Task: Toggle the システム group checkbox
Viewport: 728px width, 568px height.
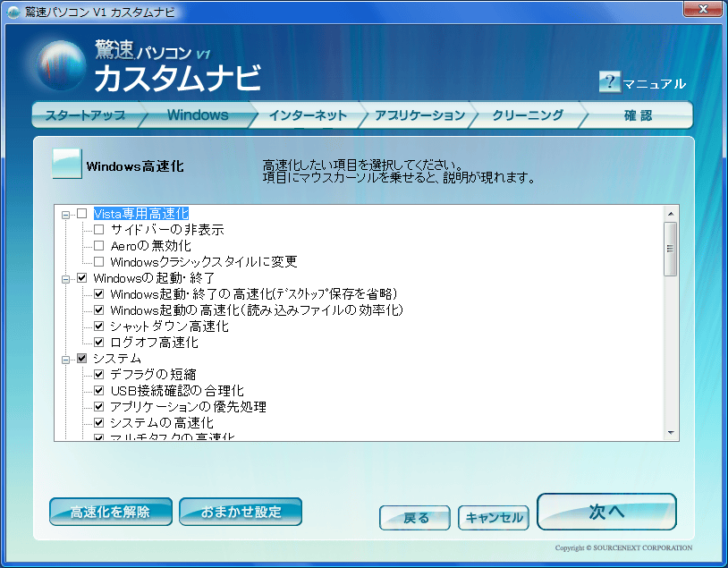Action: (81, 358)
